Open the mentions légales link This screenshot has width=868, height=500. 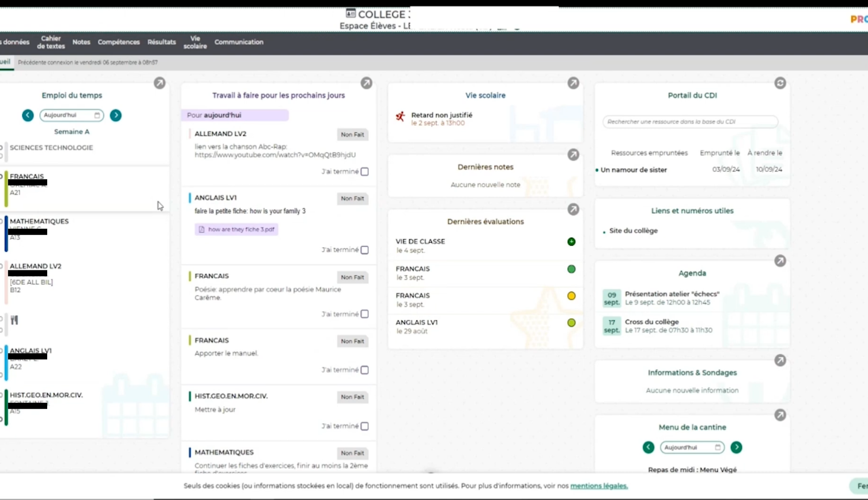point(599,486)
